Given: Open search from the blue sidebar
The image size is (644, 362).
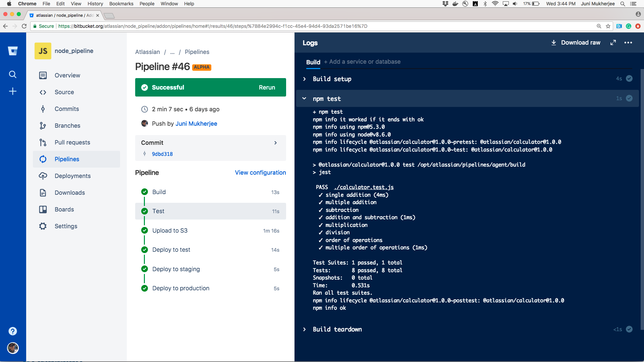Looking at the screenshot, I should (13, 74).
